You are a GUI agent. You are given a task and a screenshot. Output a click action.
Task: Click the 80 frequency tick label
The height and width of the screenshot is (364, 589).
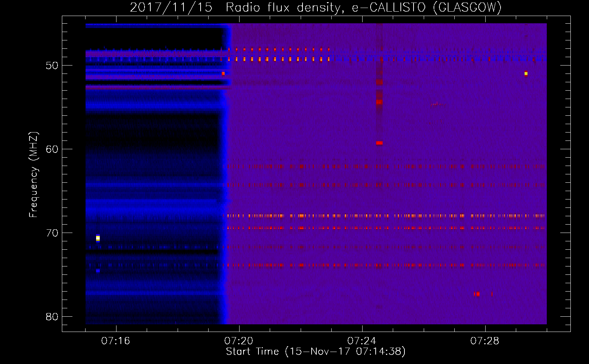[x=52, y=317]
